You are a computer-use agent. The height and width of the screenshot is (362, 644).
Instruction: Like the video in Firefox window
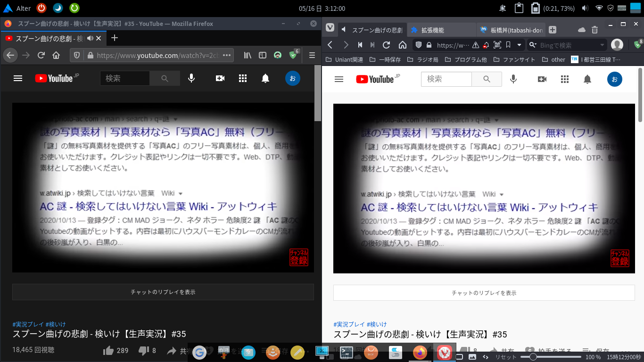coord(108,350)
